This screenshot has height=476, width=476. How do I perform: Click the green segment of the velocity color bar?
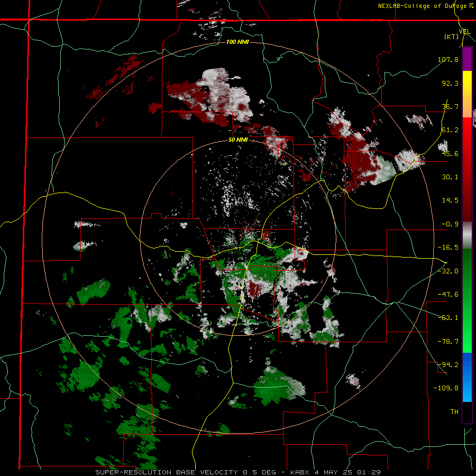pos(467,300)
